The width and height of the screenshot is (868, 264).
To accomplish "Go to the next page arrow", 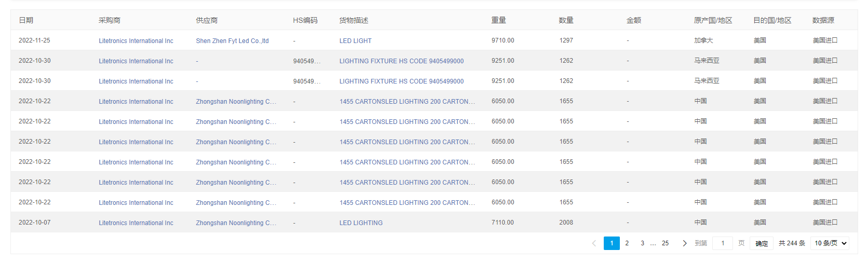I will coord(684,243).
